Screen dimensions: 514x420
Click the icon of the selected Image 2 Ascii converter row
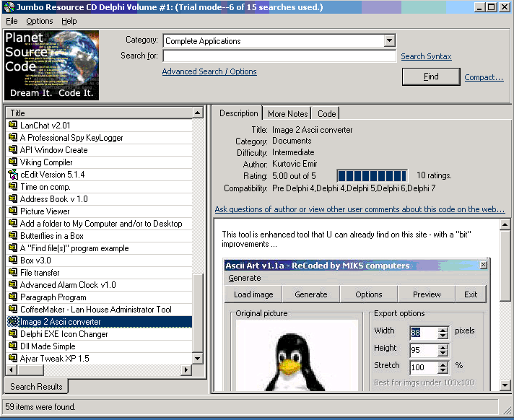click(13, 321)
